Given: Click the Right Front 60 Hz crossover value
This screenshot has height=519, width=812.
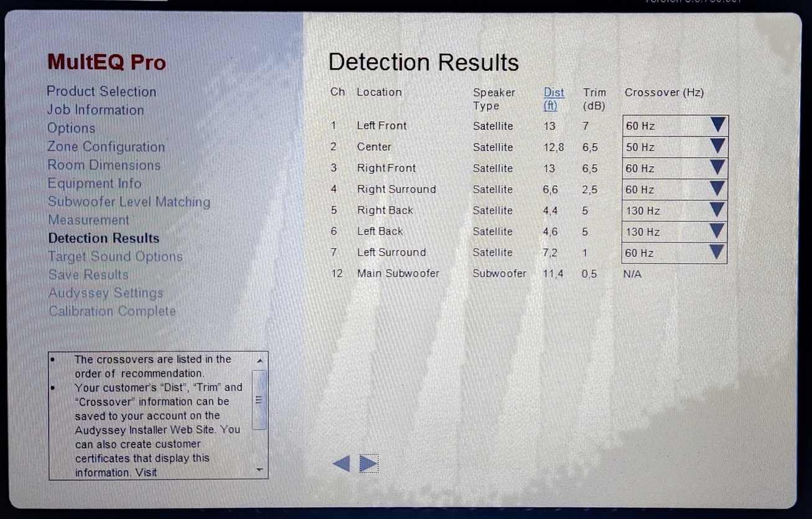Looking at the screenshot, I should (640, 168).
